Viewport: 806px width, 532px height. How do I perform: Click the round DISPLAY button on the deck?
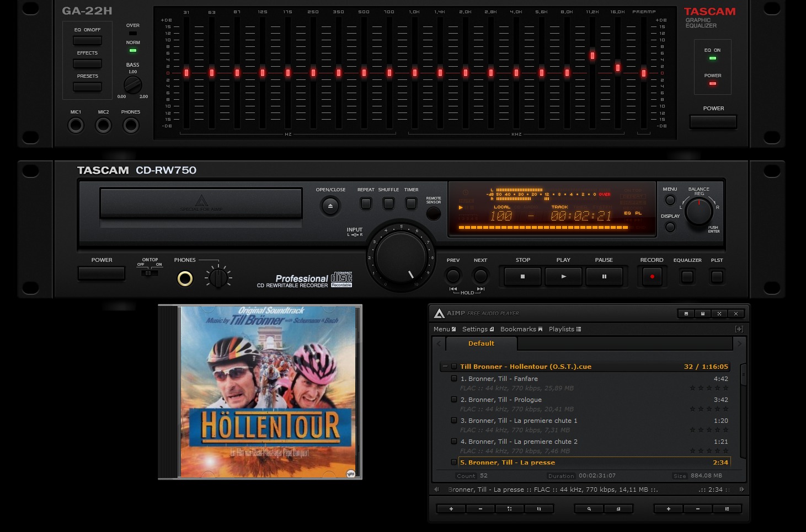670,227
